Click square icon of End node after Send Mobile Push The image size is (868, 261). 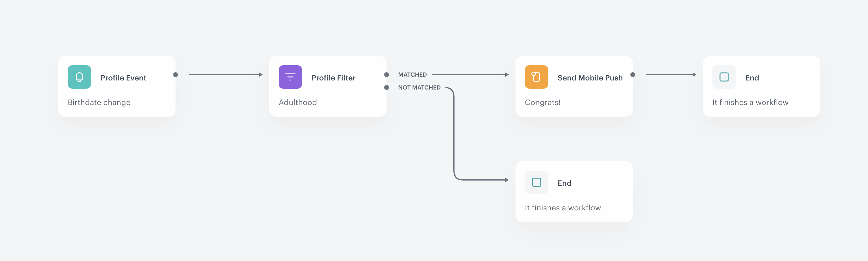(x=724, y=77)
